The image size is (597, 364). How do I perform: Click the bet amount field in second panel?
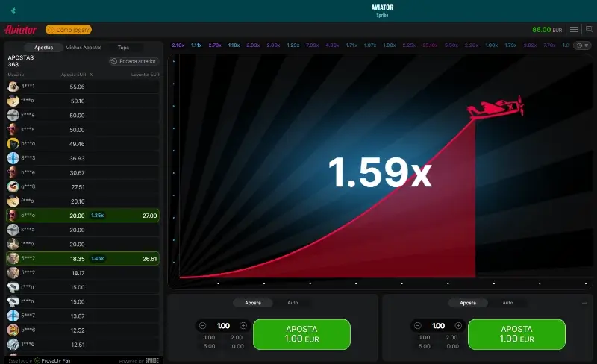click(x=438, y=326)
